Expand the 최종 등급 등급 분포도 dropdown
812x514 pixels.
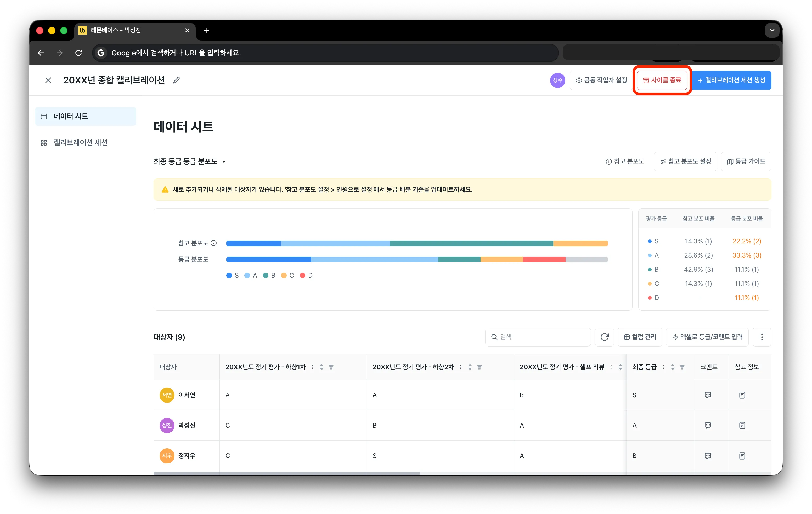(x=189, y=161)
